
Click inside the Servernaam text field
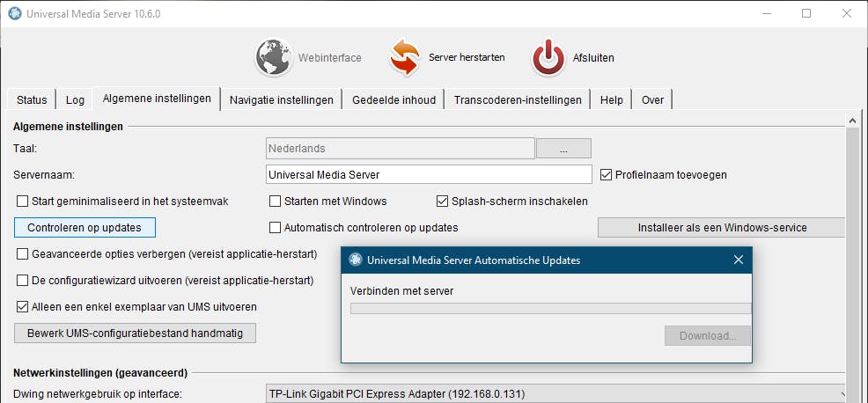click(x=429, y=174)
